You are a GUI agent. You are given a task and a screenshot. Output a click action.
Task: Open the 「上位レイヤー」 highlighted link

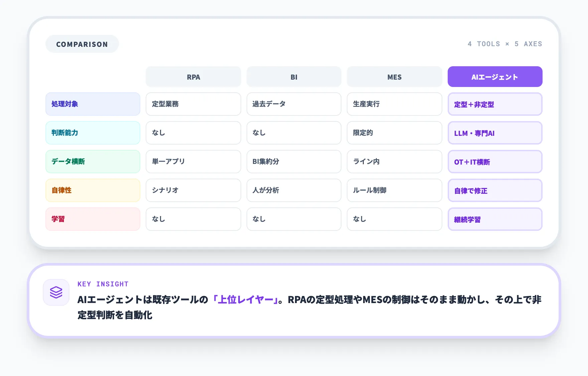click(245, 300)
